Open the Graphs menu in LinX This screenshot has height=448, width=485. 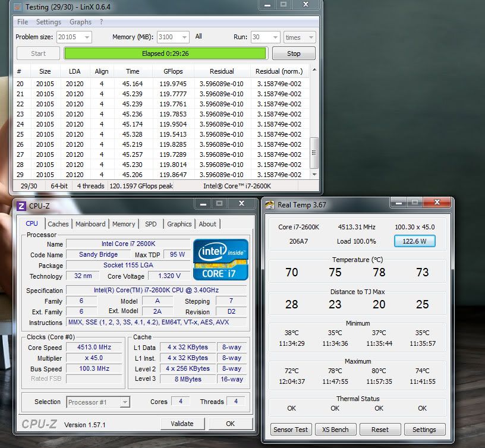coord(80,22)
